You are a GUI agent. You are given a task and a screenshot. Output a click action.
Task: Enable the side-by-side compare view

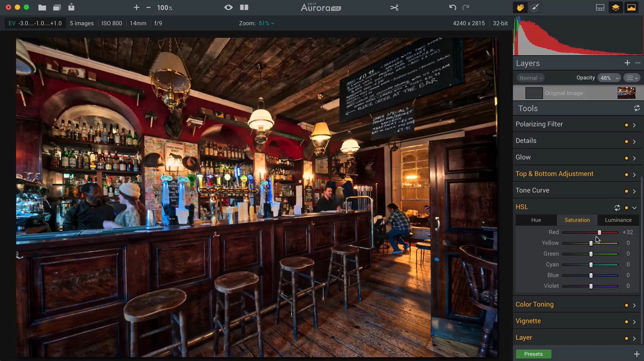[244, 8]
